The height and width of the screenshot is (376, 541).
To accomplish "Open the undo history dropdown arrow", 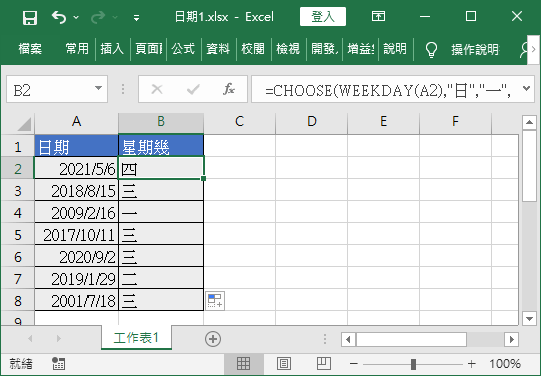I will point(76,17).
